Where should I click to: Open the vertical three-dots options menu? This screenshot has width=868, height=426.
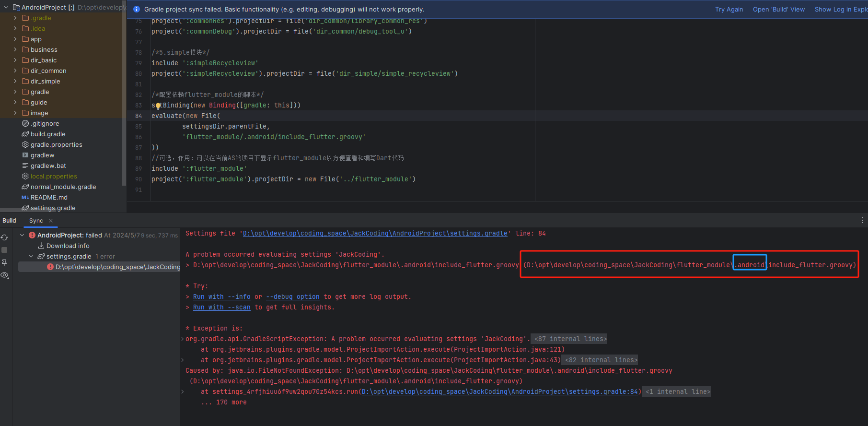862,221
